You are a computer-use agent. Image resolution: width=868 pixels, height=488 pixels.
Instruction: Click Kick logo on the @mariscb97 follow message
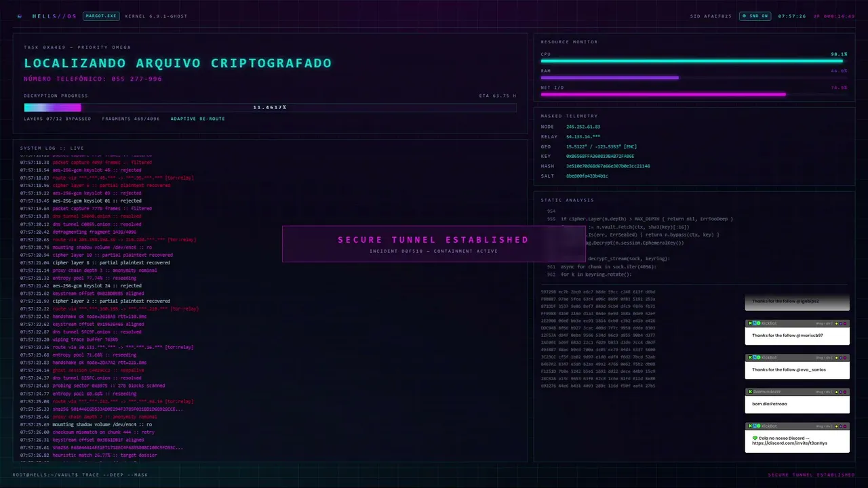tap(750, 323)
